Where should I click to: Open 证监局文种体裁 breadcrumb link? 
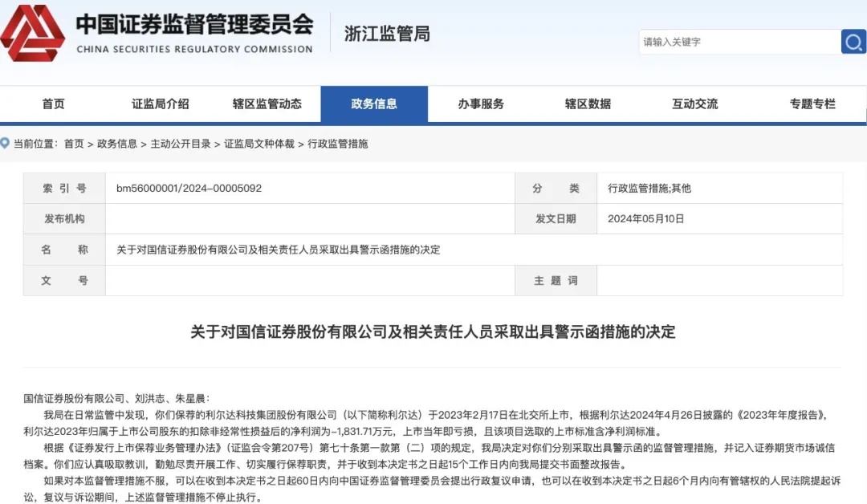point(259,144)
